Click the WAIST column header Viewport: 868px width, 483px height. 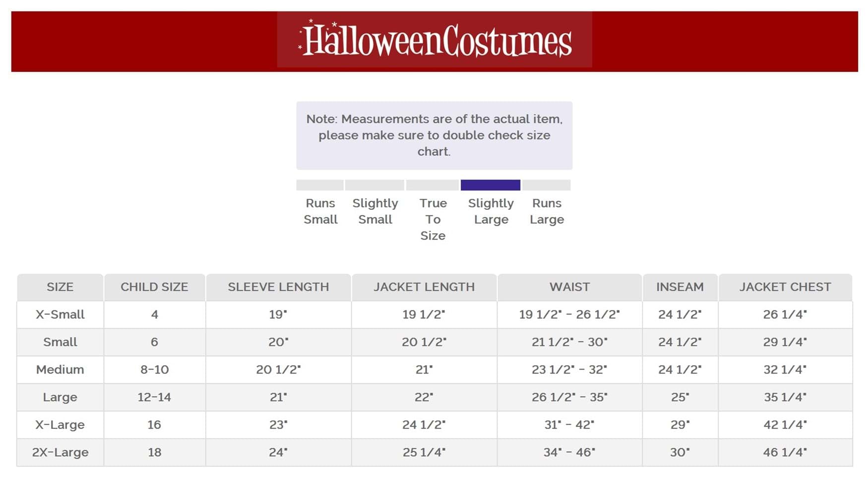pyautogui.click(x=569, y=287)
